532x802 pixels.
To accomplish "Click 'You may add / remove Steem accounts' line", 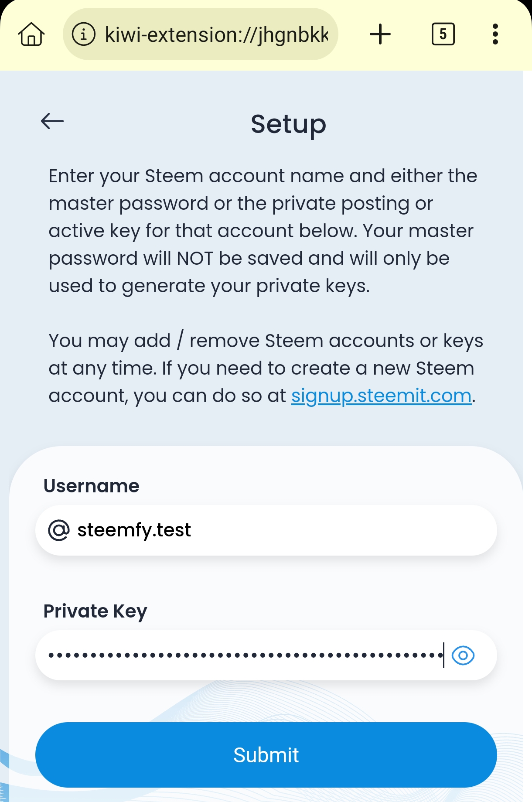I will [266, 341].
